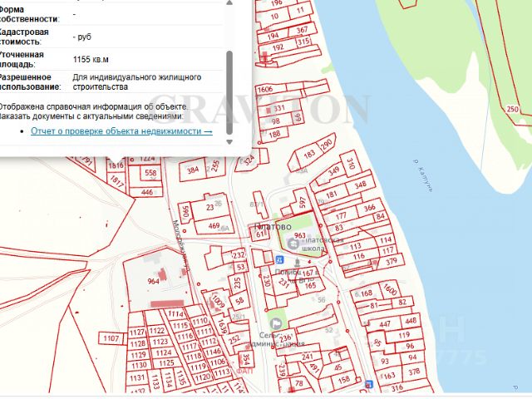Select parcel 23
Image resolution: width=532 pixels, height=399 pixels.
point(210,207)
